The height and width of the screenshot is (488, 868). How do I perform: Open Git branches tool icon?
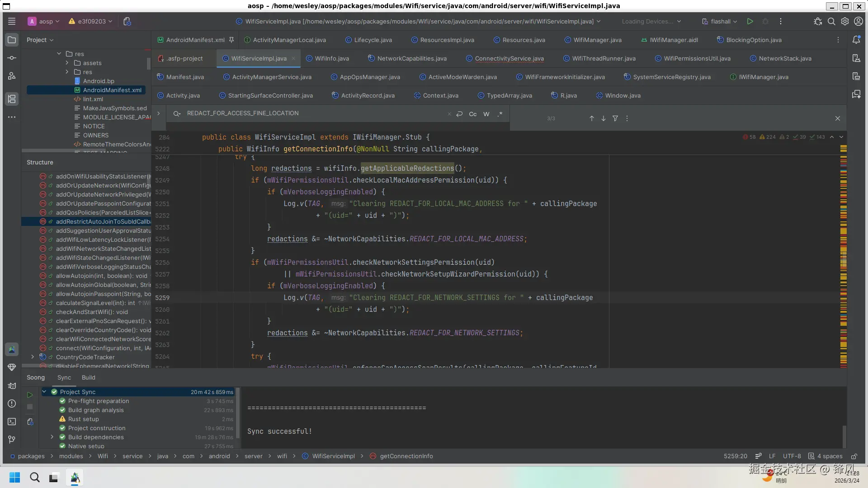12,439
